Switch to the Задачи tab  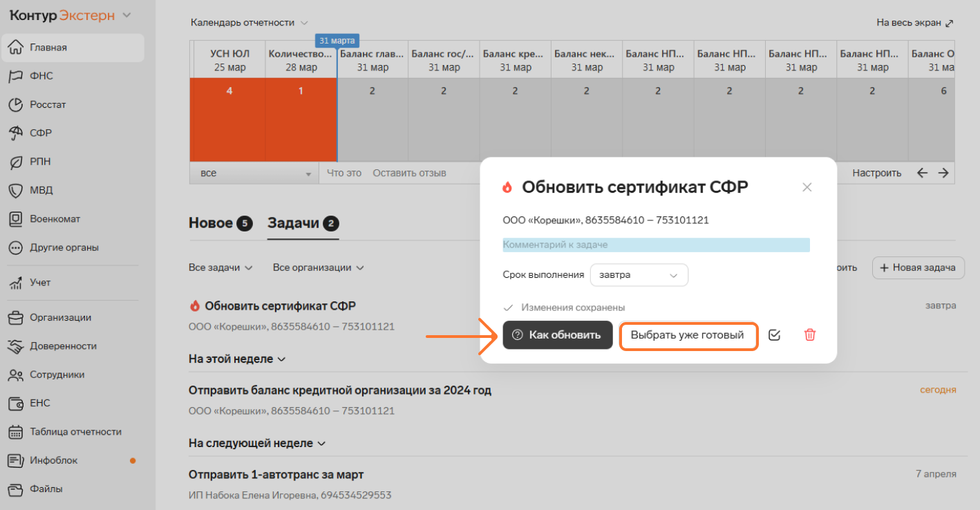pyautogui.click(x=303, y=223)
